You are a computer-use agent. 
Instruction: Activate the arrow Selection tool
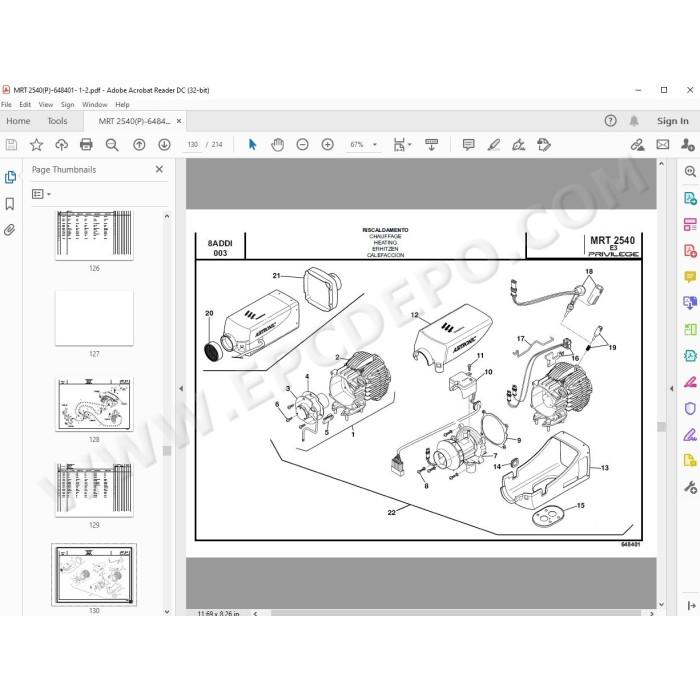pyautogui.click(x=252, y=145)
